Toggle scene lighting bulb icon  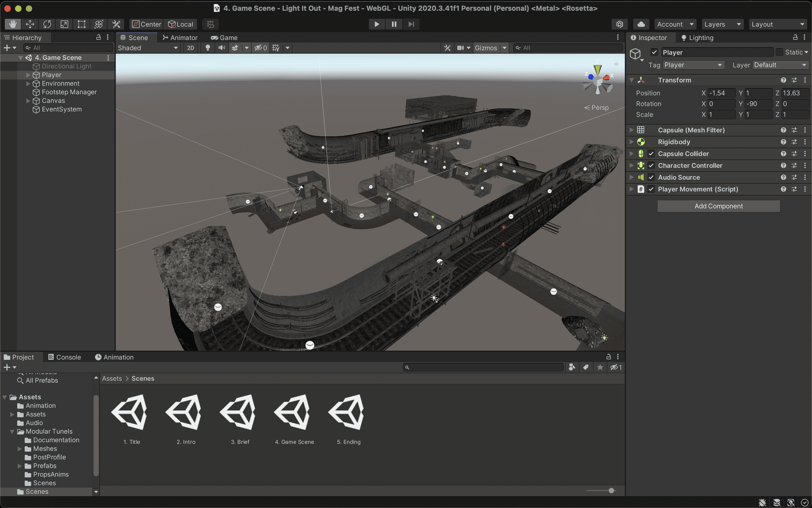point(208,48)
